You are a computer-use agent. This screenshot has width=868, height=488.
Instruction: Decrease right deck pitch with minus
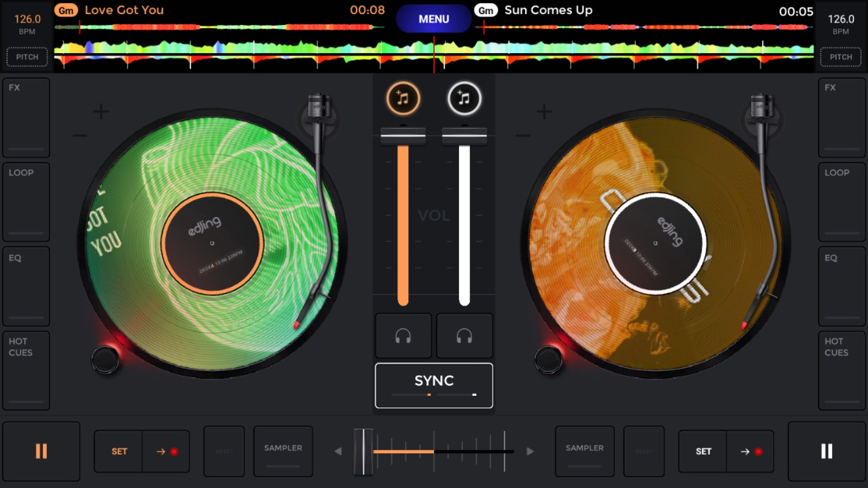point(523,135)
